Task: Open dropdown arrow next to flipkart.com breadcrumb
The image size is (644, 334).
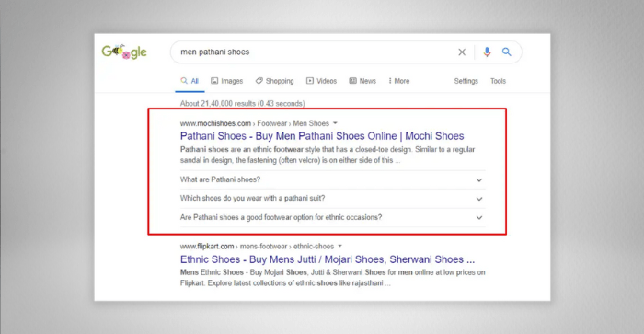Action: coord(339,246)
